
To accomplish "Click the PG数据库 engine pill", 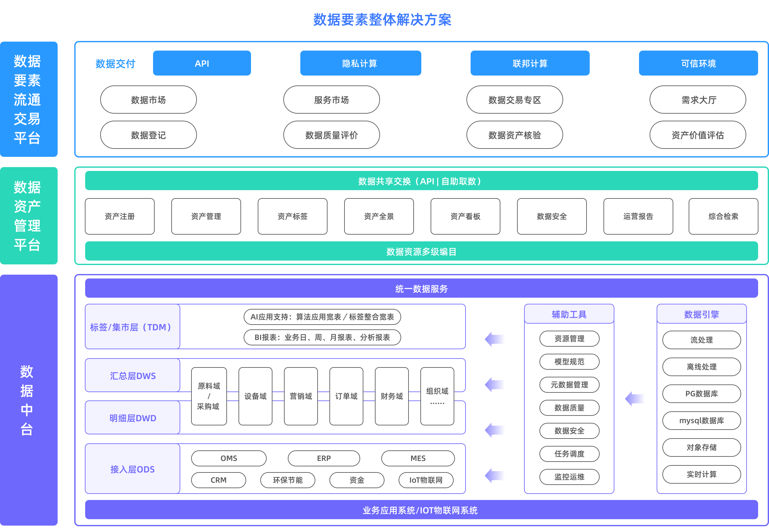I will pos(701,394).
